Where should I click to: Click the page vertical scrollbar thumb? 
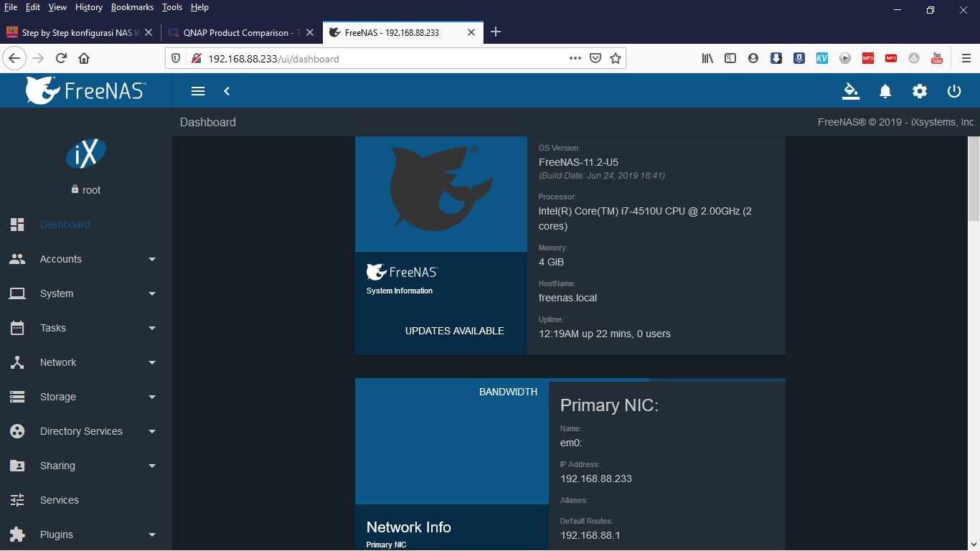974,179
